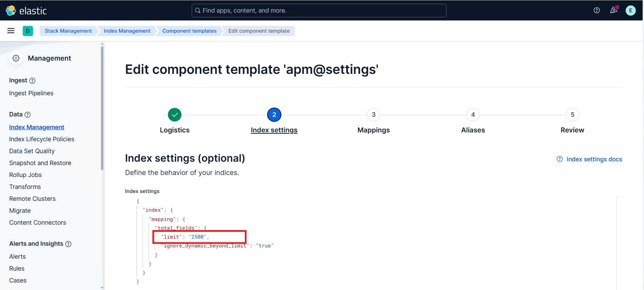Click step 5 circle for Review

[573, 115]
